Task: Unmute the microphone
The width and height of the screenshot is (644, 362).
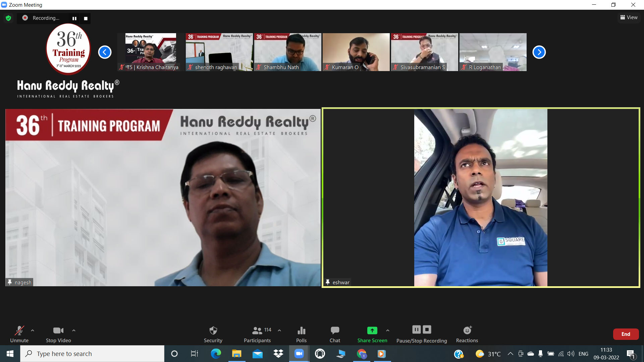Action: tap(19, 334)
